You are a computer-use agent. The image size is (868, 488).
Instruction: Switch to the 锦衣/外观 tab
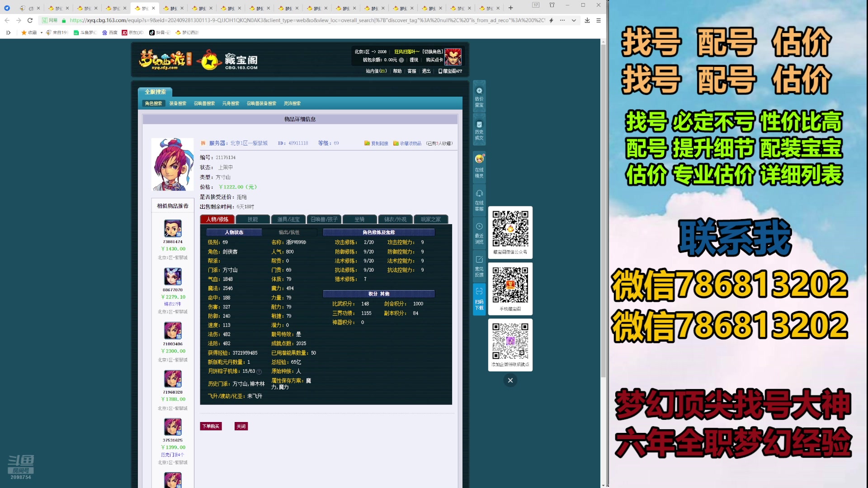pos(396,220)
